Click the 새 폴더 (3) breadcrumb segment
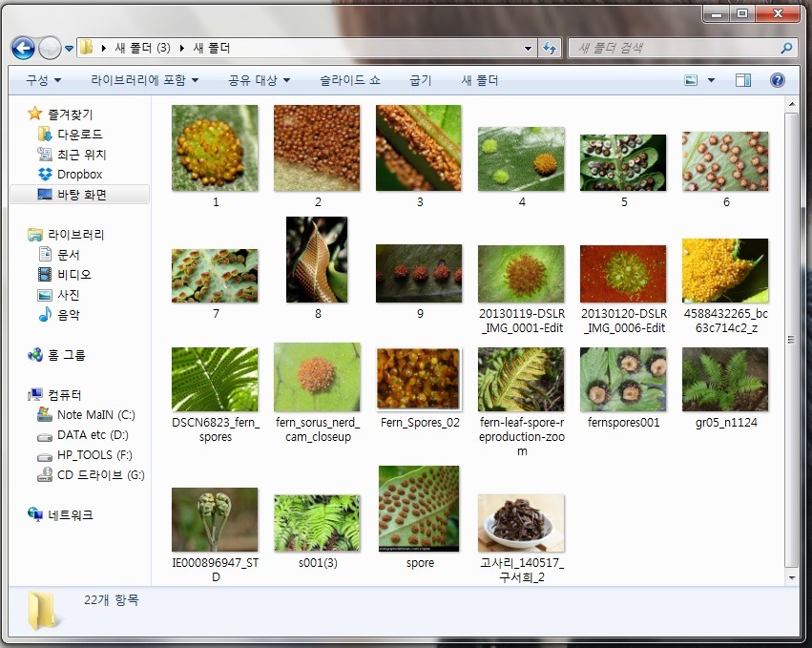Image resolution: width=812 pixels, height=648 pixels. pyautogui.click(x=142, y=48)
